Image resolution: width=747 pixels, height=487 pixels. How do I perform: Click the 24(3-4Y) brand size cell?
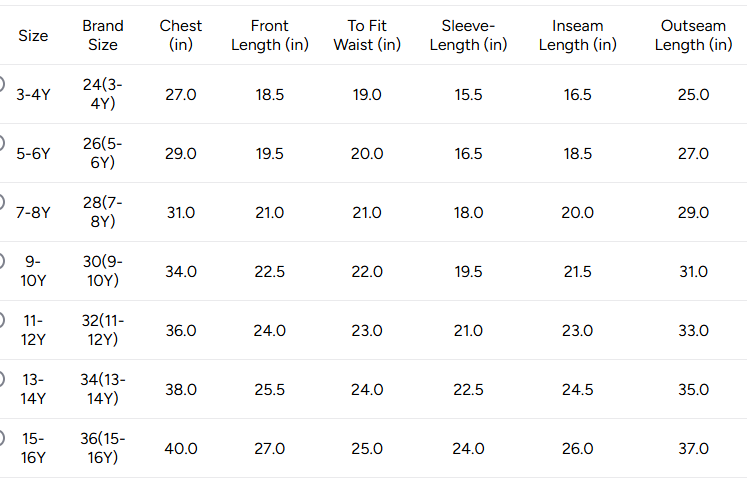pos(103,94)
